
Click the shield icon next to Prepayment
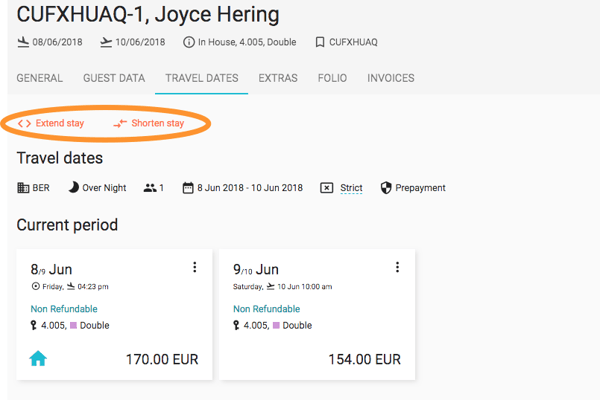coord(386,188)
